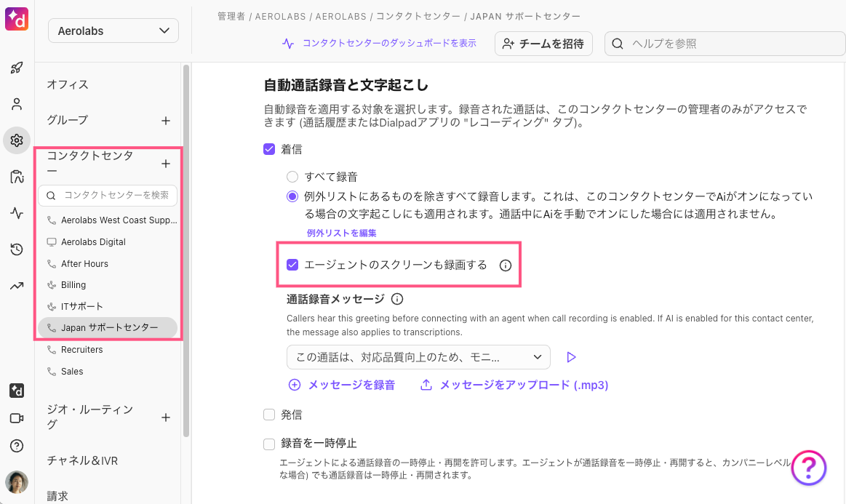
Task: Open the help question mark icon in sidebar
Action: tap(17, 446)
